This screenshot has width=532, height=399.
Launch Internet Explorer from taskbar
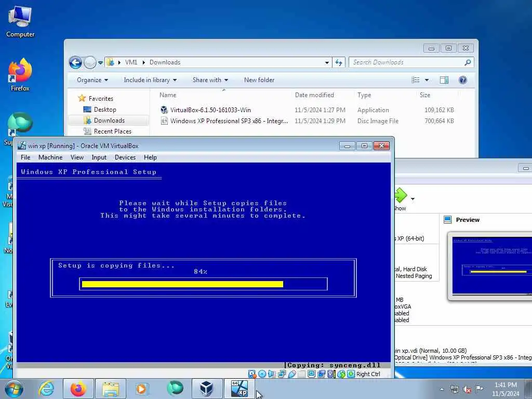(46, 389)
